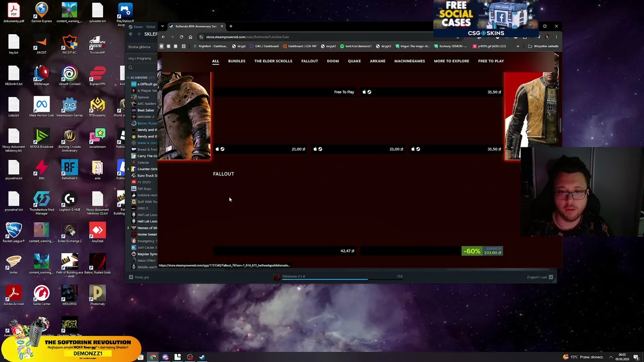This screenshot has width=644, height=362.
Task: Click the Steam client back arrow
Action: coord(131,34)
